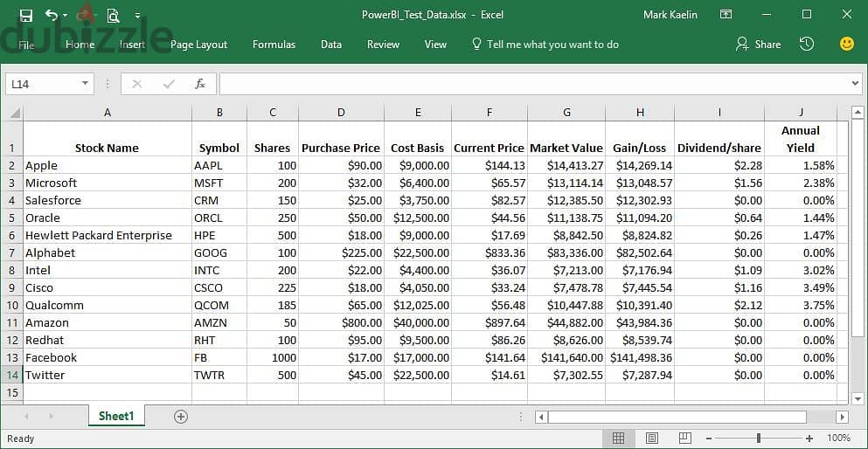Select the $2.28 dividend cell
Screen dimensions: 868x449
click(719, 165)
